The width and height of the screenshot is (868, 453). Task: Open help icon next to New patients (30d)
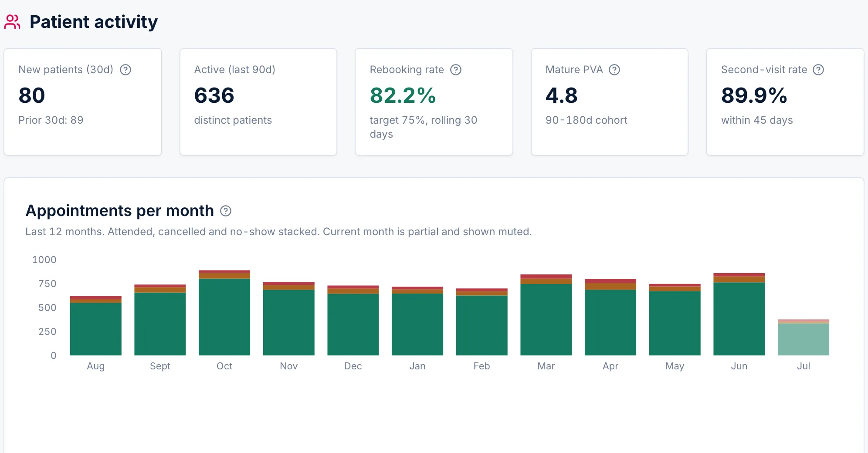click(x=125, y=70)
